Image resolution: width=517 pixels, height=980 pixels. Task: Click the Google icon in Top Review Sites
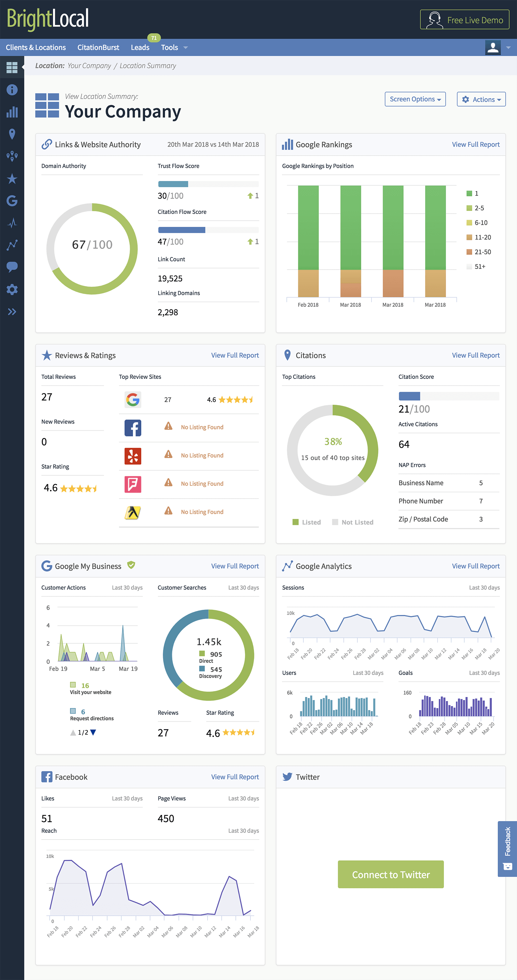coord(133,400)
